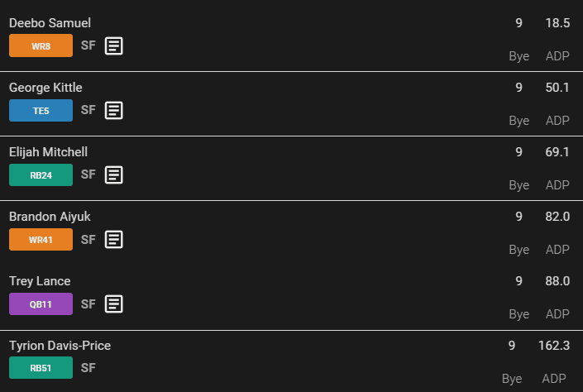Open Elijah Mitchell's player notes icon

point(114,174)
